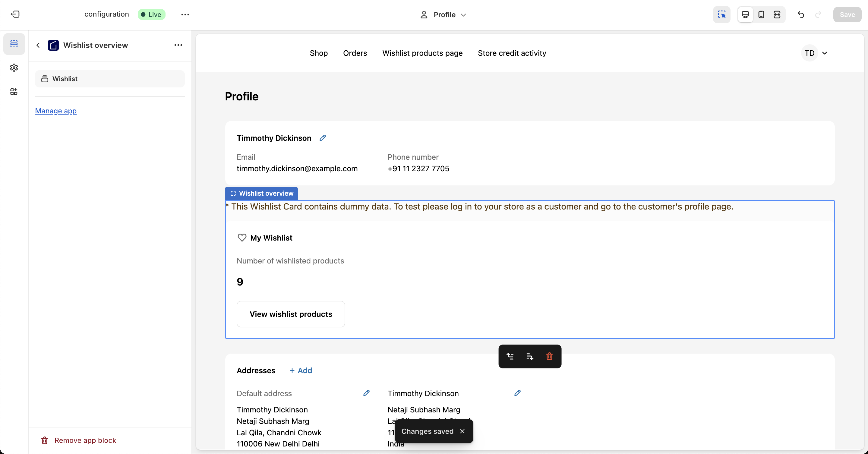The image size is (868, 454).
Task: Open the Sections sidebar icon
Action: pos(14,44)
